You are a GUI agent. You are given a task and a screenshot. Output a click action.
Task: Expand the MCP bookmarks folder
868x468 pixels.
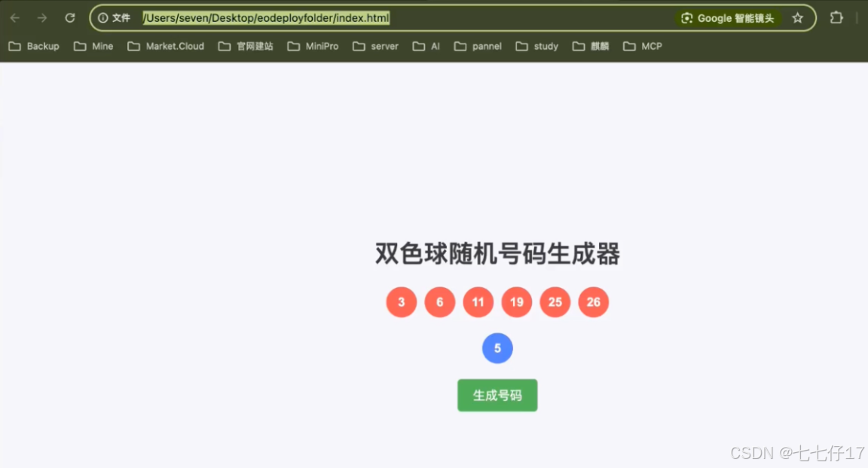[643, 46]
